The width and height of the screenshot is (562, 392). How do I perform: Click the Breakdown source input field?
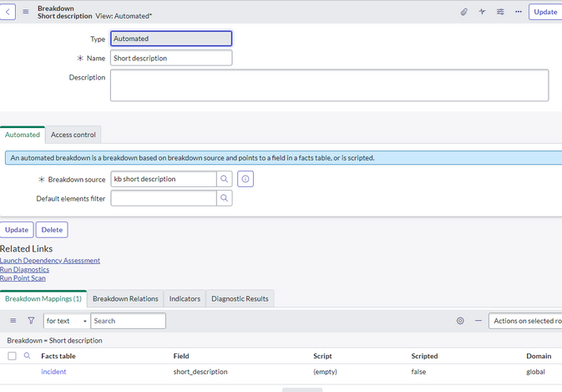(163, 179)
